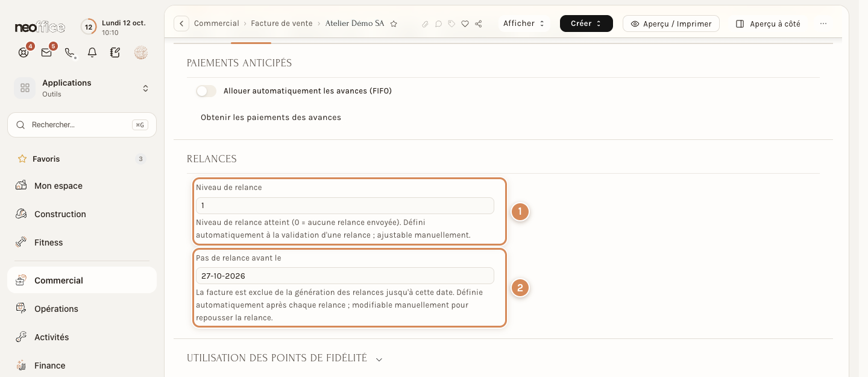Viewport: 868px width, 377px height.
Task: Click the phone calls icon
Action: coord(69,52)
